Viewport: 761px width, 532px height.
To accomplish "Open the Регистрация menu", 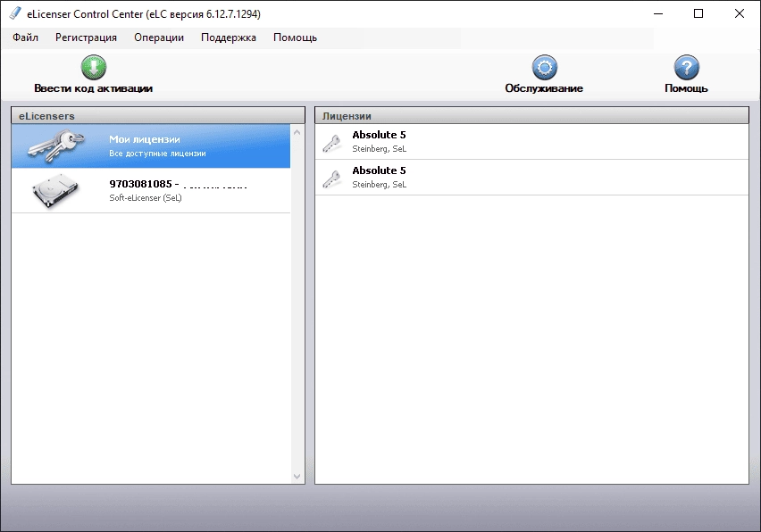I will [x=86, y=37].
